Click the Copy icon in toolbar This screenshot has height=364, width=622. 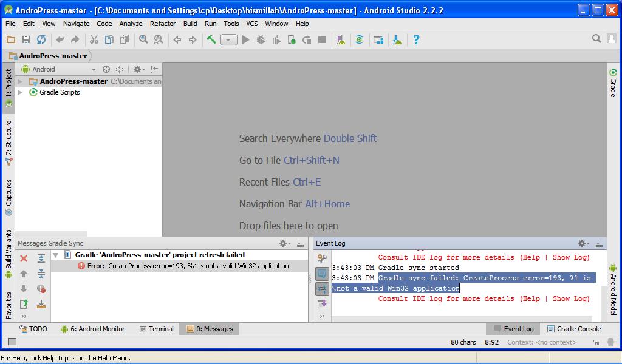pos(109,39)
